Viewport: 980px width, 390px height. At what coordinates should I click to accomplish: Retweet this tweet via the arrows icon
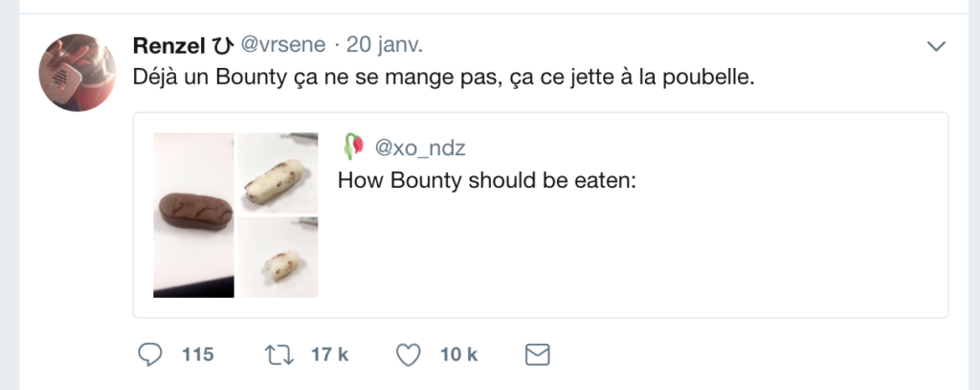point(280,356)
